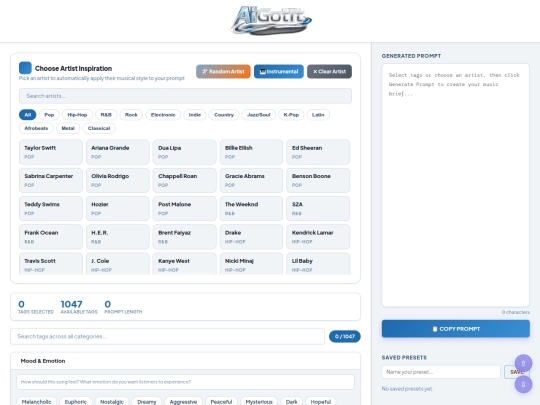Toggle the Instrumental button
The image size is (540, 405).
click(x=279, y=72)
